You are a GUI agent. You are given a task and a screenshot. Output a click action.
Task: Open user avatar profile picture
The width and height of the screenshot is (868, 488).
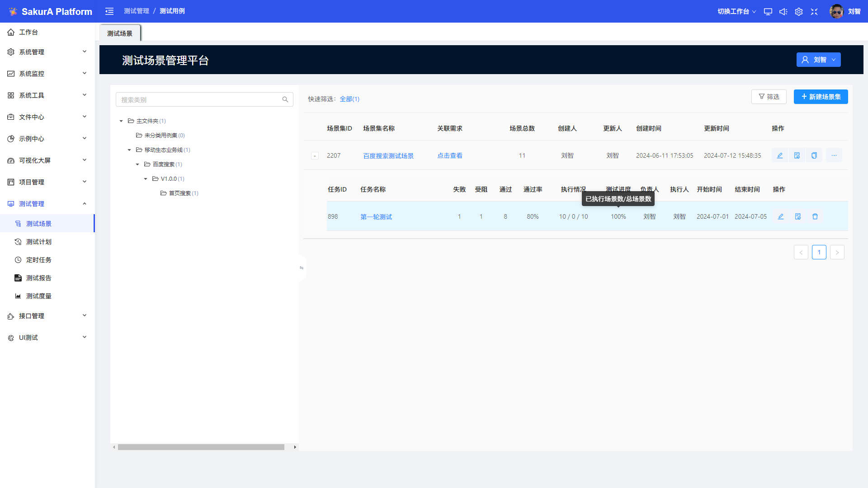tap(836, 11)
